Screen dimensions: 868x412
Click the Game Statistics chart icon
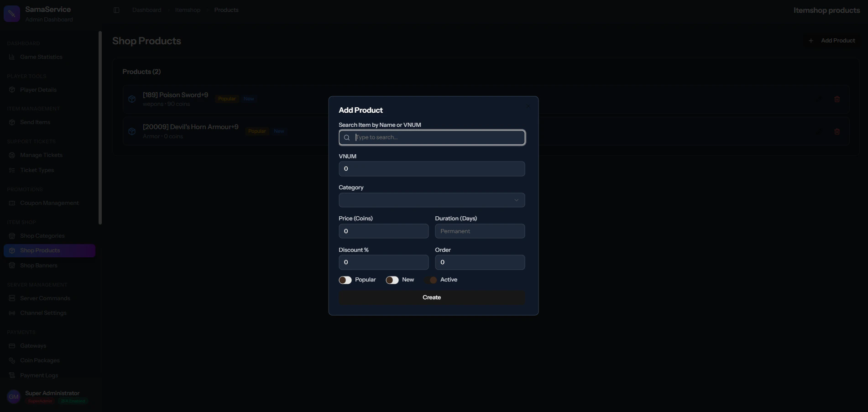click(x=12, y=57)
